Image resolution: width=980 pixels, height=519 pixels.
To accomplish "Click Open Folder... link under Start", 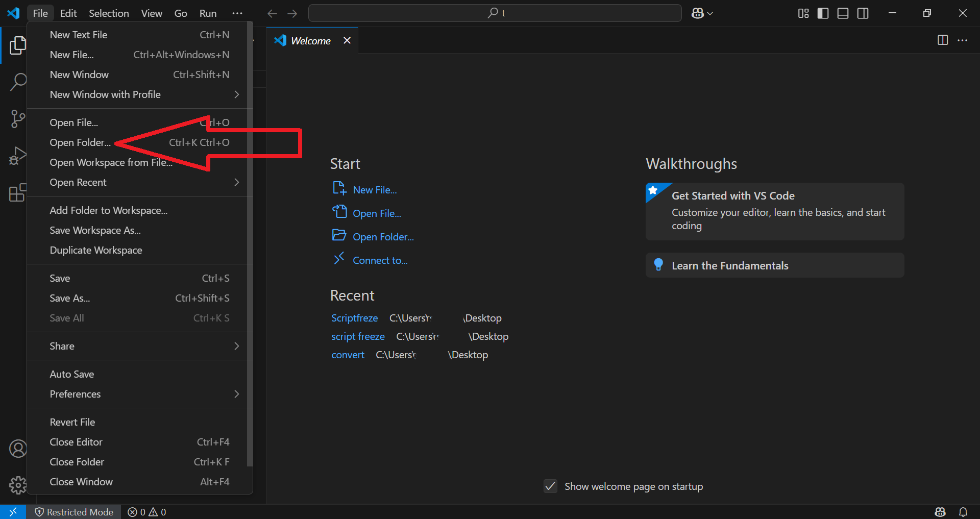I will [x=383, y=237].
